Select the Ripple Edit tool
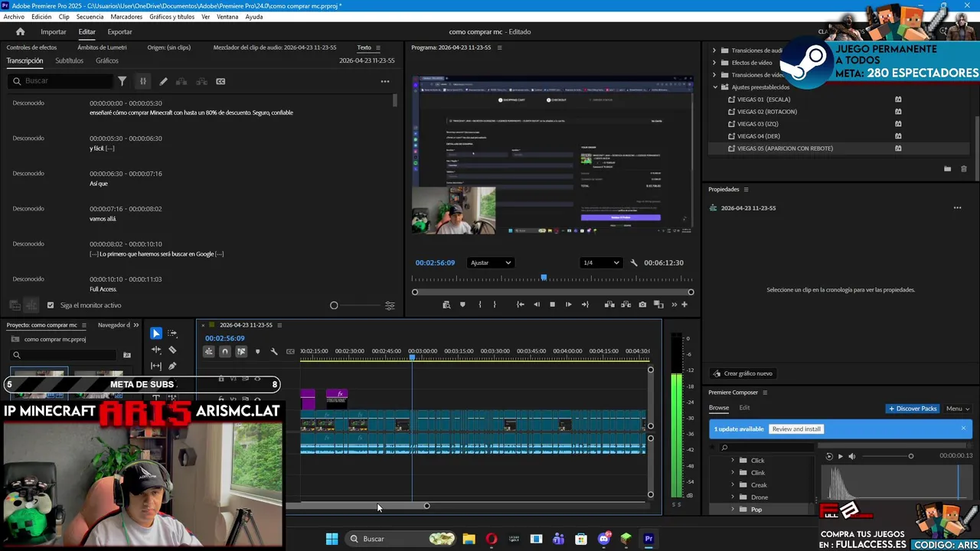The width and height of the screenshot is (980, 551). click(x=156, y=350)
